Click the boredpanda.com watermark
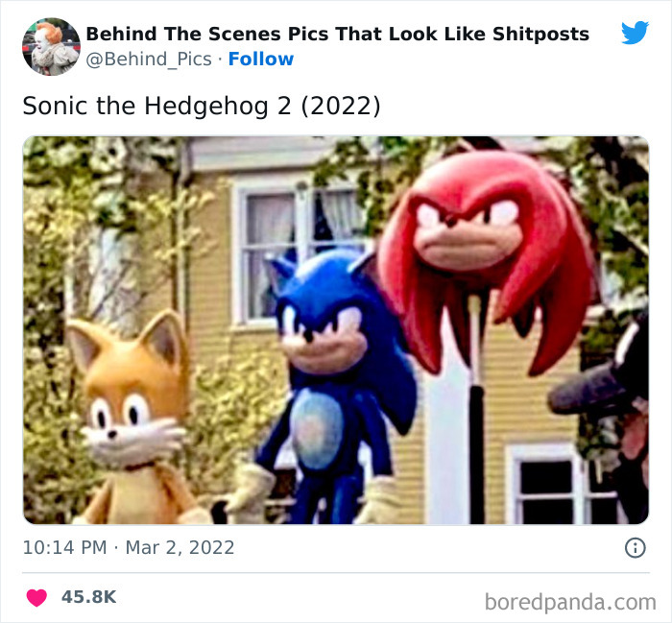 (x=570, y=602)
